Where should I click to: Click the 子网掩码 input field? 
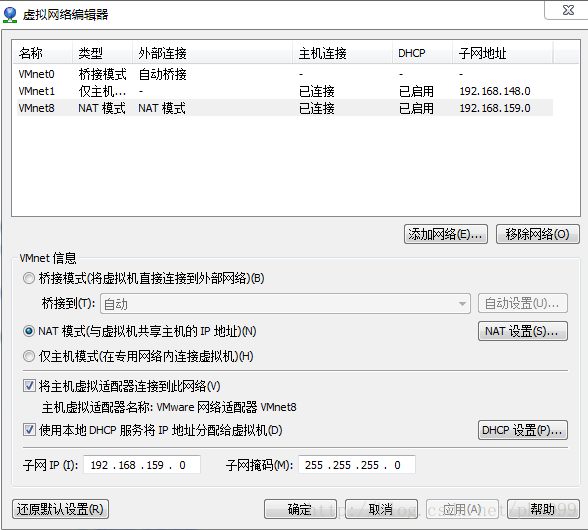(357, 465)
